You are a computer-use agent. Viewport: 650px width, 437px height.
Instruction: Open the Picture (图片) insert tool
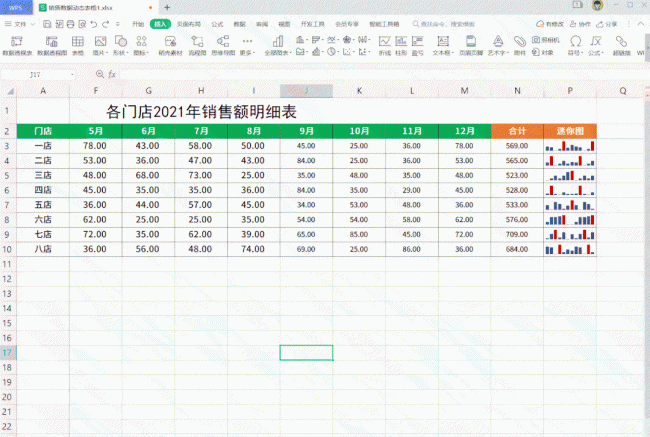click(x=100, y=46)
